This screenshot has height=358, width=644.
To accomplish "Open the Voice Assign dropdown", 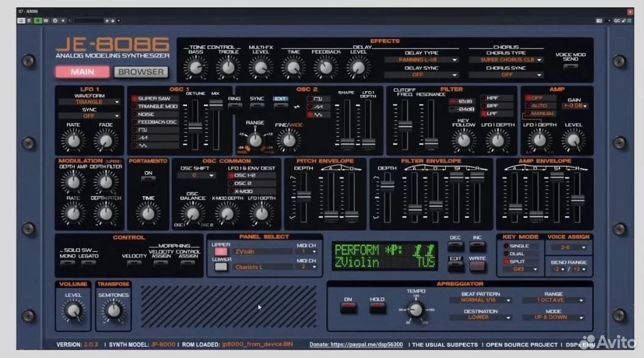I will click(568, 247).
